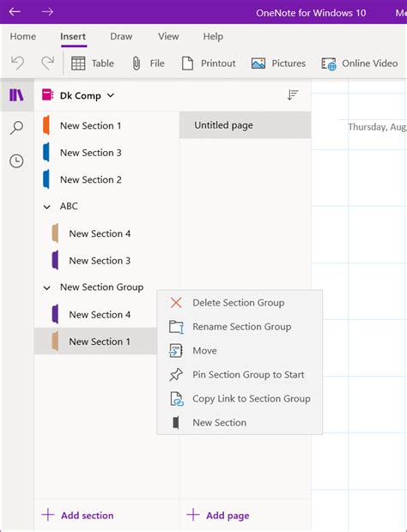This screenshot has height=532, width=407.
Task: Insert a Table
Action: point(93,63)
